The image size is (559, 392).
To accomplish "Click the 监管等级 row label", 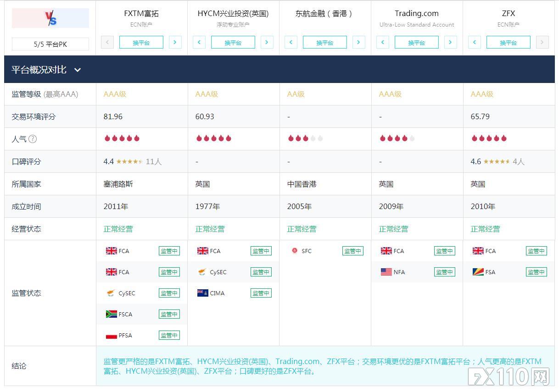I will coord(45,94).
